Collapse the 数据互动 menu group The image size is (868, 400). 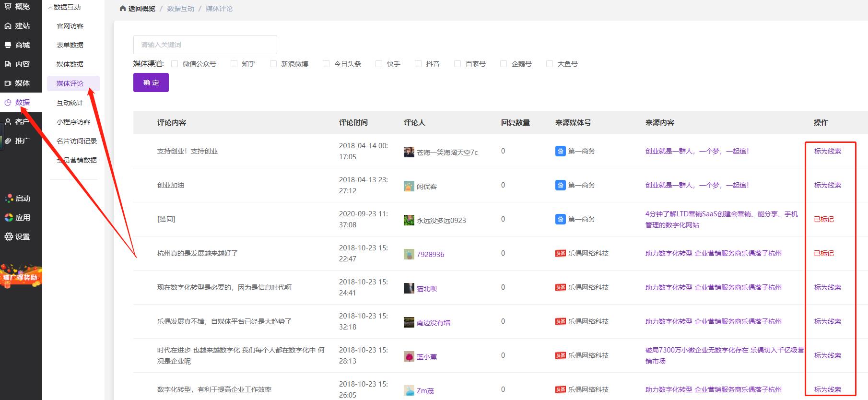coord(64,7)
